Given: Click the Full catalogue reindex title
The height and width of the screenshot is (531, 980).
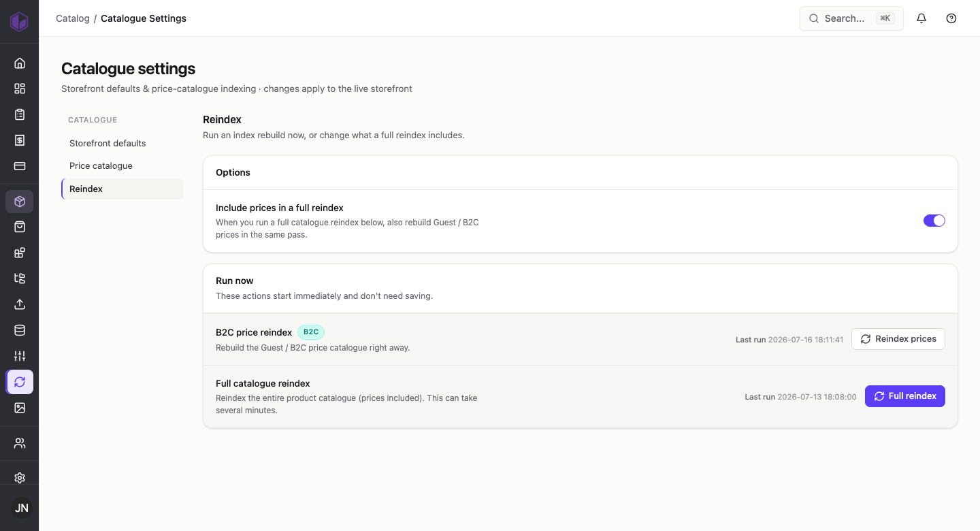Looking at the screenshot, I should point(263,383).
